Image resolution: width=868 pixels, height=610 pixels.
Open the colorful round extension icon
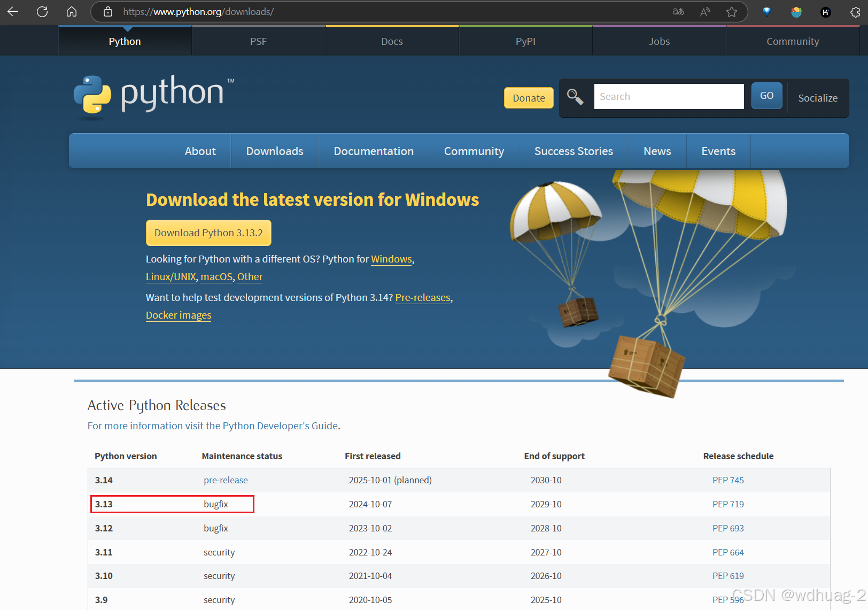[x=796, y=11]
